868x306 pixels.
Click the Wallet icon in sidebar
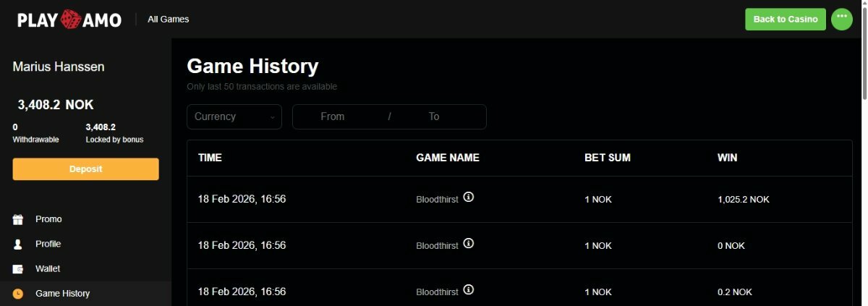(x=18, y=269)
